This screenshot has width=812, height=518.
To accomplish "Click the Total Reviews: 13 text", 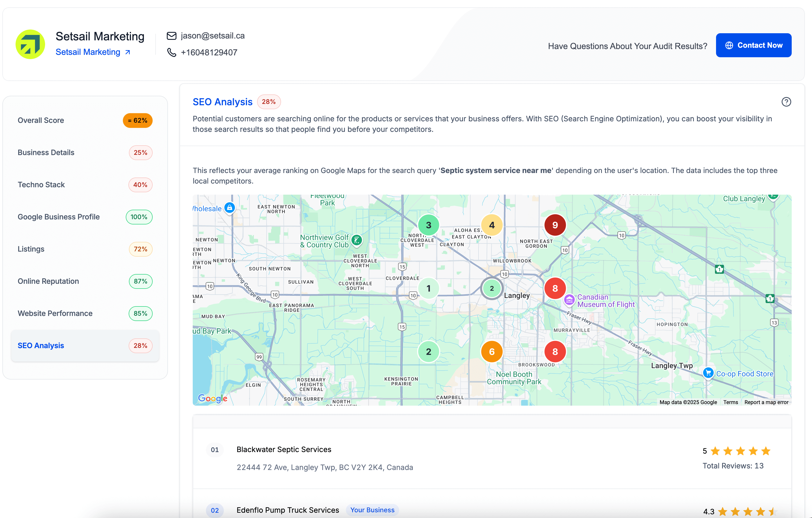I will (x=733, y=466).
